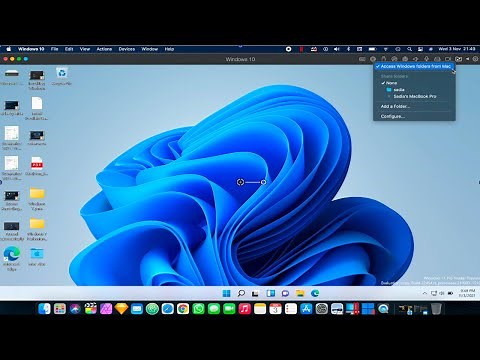
Task: Select None under Share folders
Action: point(414,83)
